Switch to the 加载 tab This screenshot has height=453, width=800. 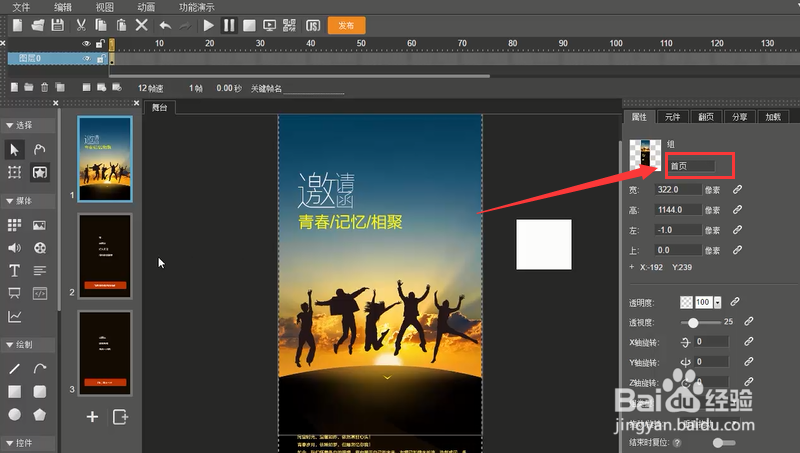(x=773, y=117)
